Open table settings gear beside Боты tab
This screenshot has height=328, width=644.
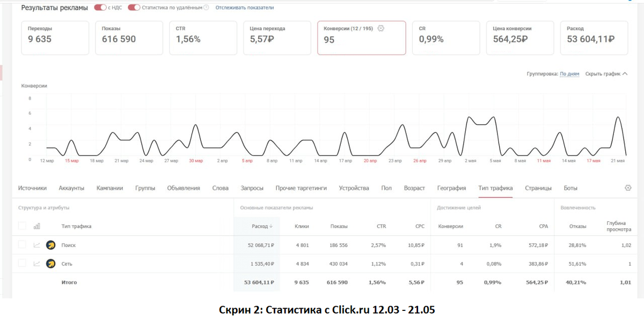628,188
